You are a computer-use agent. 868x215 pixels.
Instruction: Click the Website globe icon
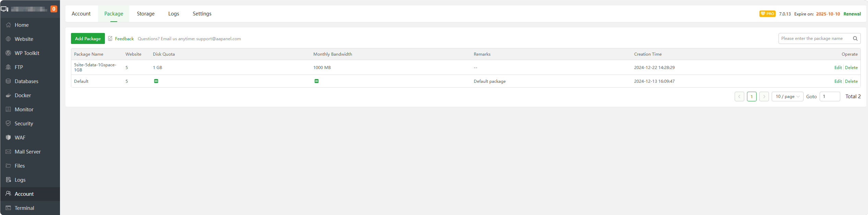click(8, 39)
